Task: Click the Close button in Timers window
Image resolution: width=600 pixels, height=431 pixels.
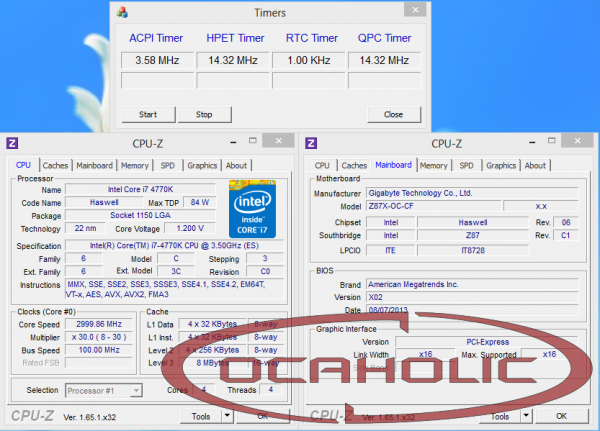Action: (x=394, y=114)
